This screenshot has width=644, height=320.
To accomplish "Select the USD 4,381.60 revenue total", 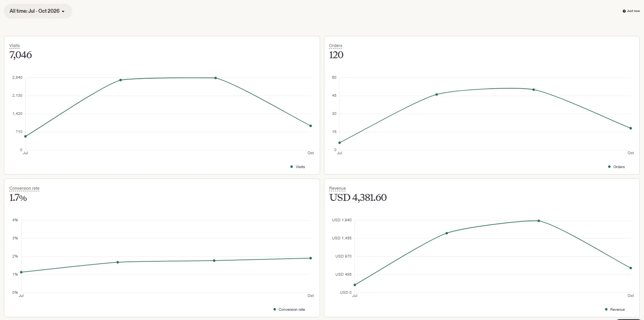I will (358, 198).
